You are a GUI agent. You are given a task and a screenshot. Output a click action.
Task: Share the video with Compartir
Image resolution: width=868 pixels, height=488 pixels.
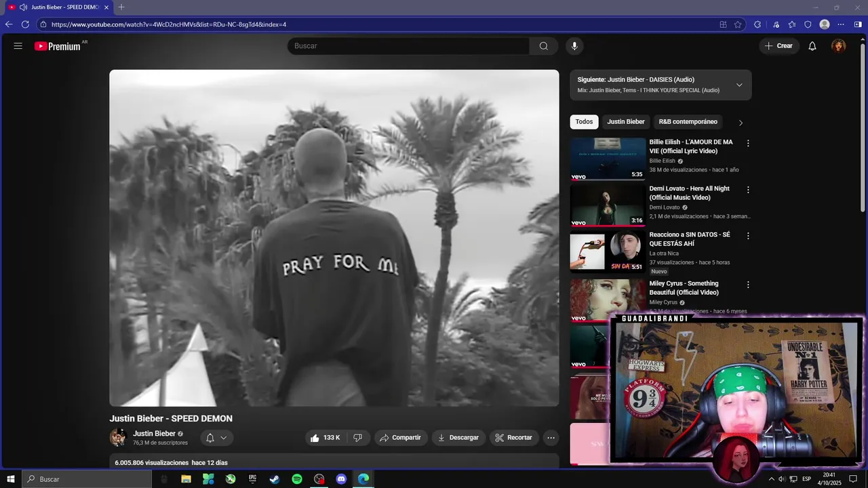tap(400, 438)
